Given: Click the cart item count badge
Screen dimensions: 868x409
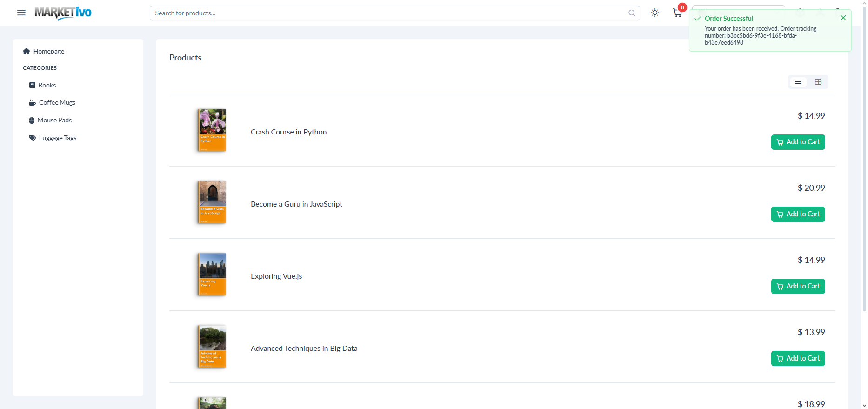Looking at the screenshot, I should (x=682, y=7).
